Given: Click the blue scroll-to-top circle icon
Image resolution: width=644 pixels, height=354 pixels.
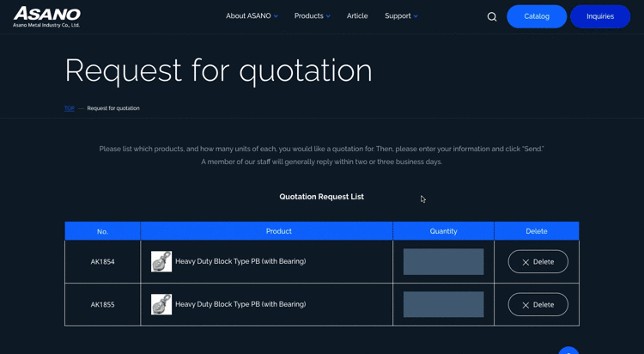Looking at the screenshot, I should tap(568, 351).
